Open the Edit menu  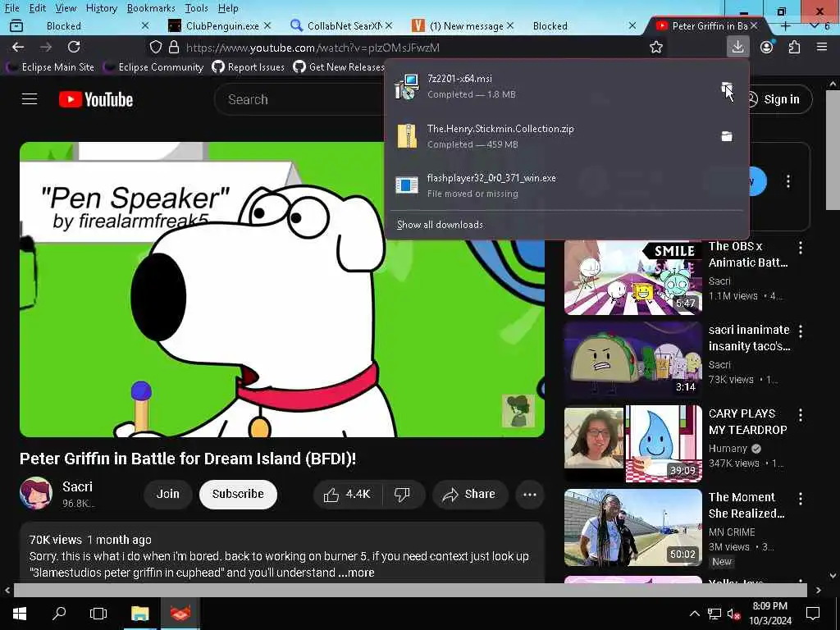(37, 8)
